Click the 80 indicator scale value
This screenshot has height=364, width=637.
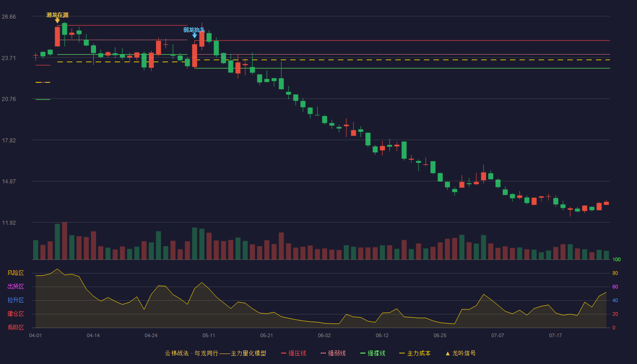coord(615,273)
